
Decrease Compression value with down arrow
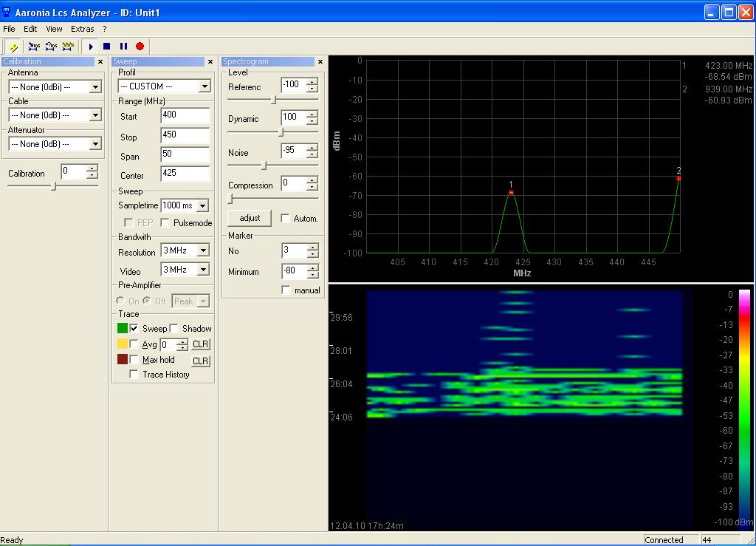click(x=312, y=187)
